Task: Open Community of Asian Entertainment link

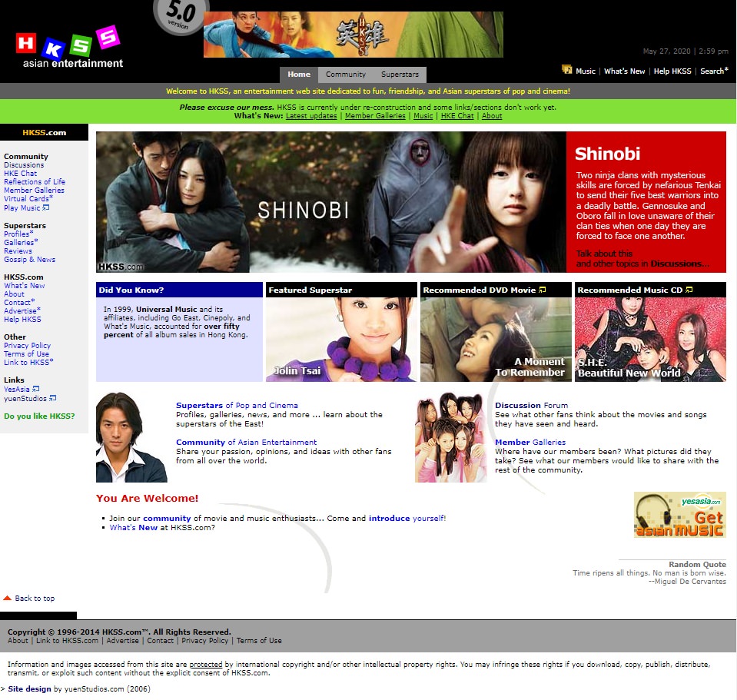Action: click(246, 442)
